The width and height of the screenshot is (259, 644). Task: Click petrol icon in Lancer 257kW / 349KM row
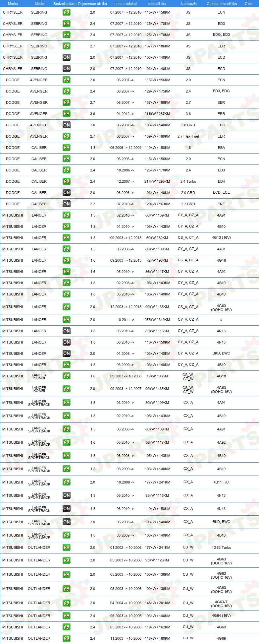(x=67, y=320)
